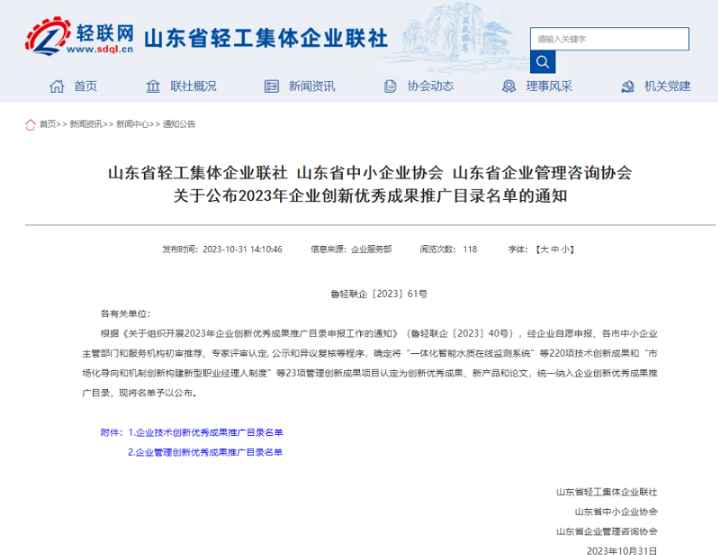Go to 新闻中心 in the breadcrumb

tap(132, 125)
